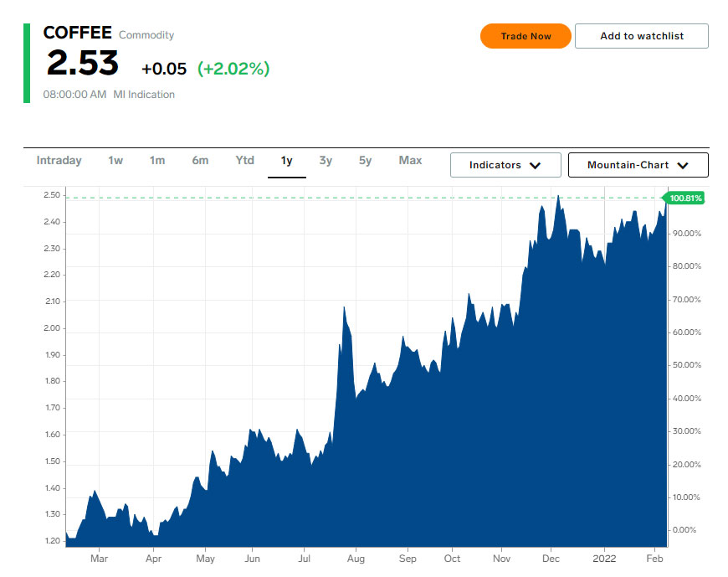Click the August price spike peak
728x577 pixels.
344,309
